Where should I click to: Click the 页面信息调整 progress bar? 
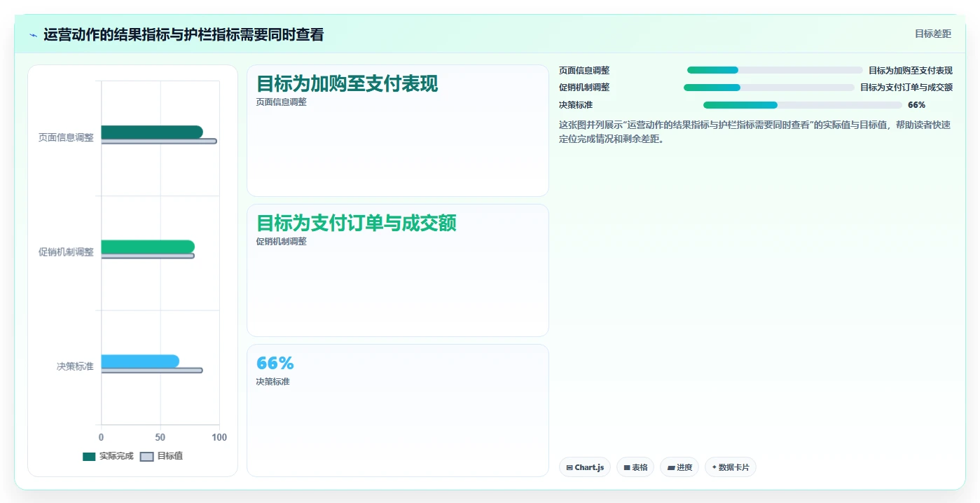pos(775,70)
